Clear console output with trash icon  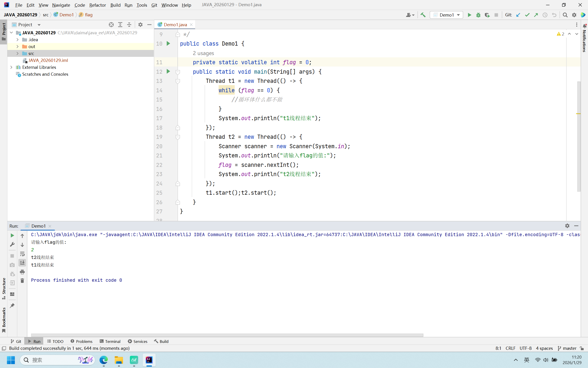tap(22, 281)
